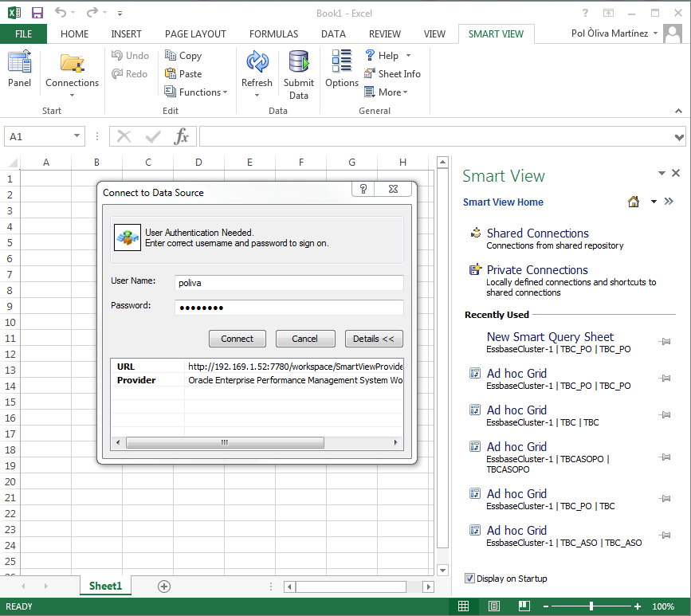Click the Sheet Info icon
This screenshot has height=616, width=691.
pyautogui.click(x=369, y=73)
